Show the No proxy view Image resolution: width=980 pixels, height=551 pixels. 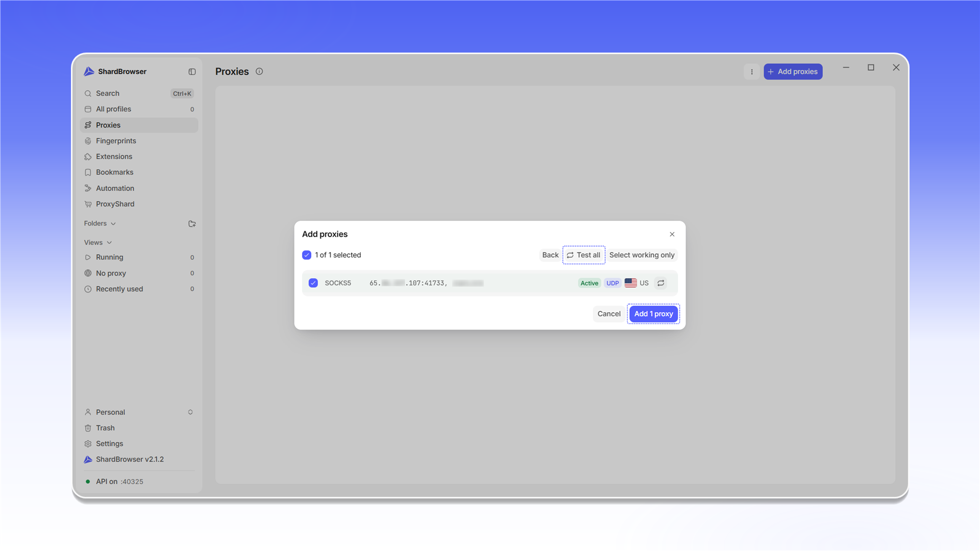(x=139, y=273)
